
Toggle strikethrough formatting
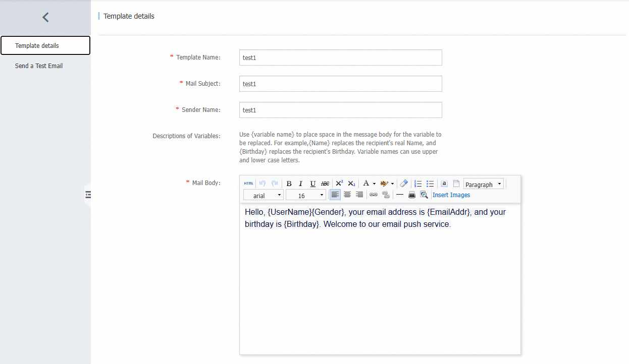click(x=326, y=184)
